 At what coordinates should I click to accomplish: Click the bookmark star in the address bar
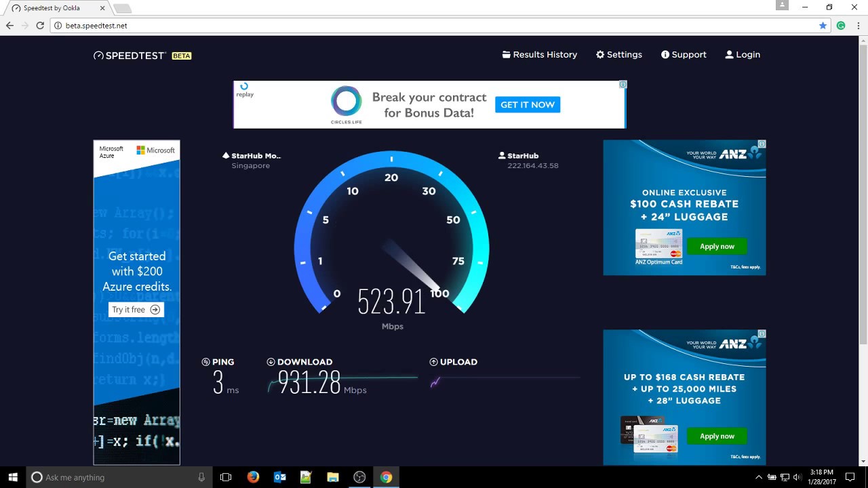823,26
